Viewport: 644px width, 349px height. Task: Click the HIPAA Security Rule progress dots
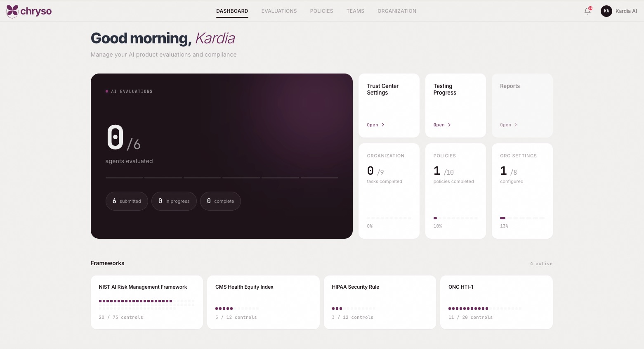point(354,309)
